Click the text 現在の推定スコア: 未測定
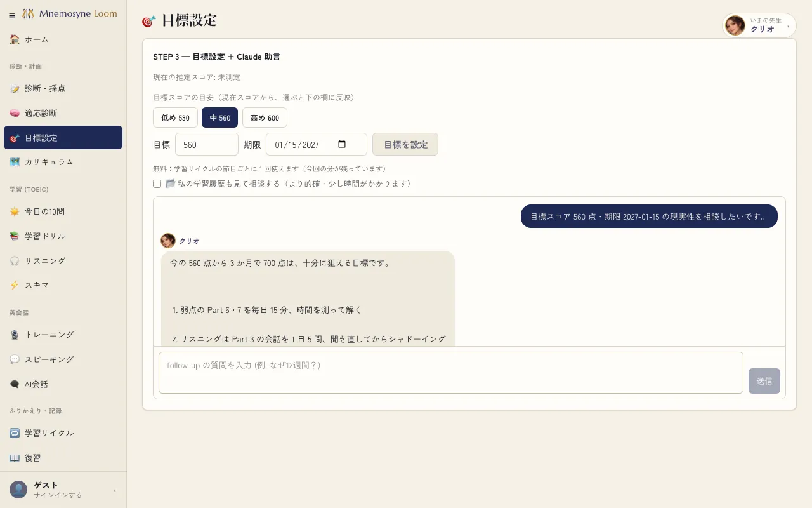Image resolution: width=812 pixels, height=508 pixels. 197,77
